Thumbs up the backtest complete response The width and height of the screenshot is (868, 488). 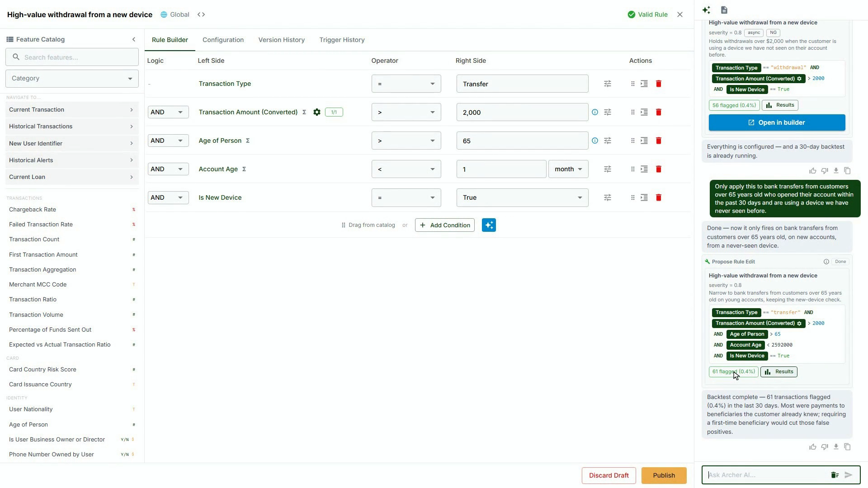pos(813,447)
